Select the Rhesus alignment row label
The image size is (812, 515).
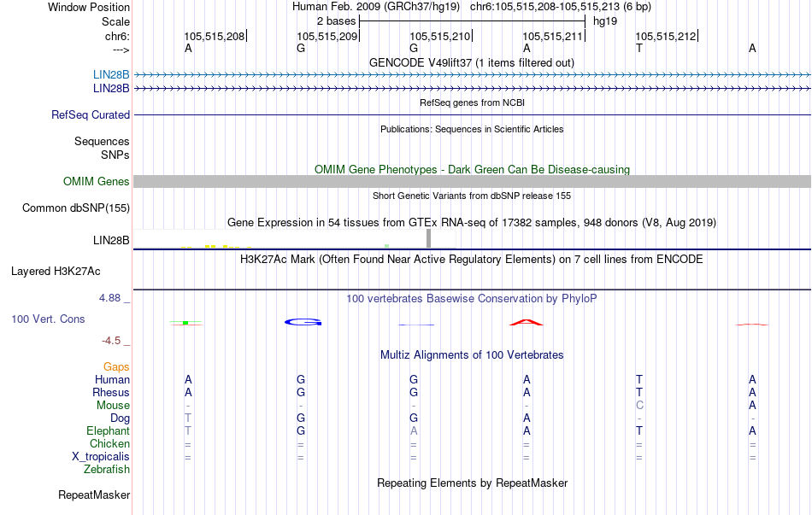[x=111, y=393]
